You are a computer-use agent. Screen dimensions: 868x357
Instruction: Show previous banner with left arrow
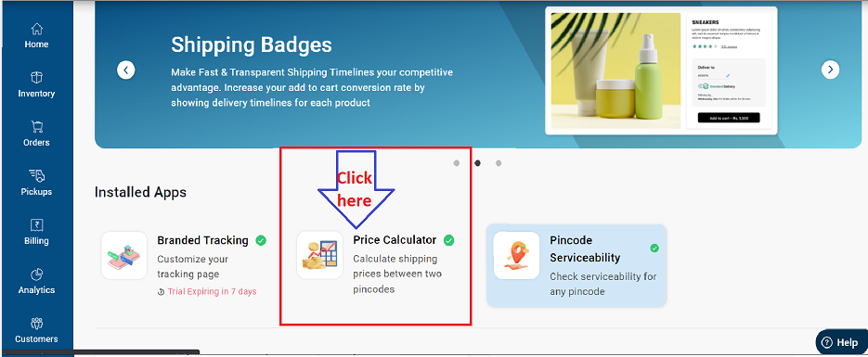pos(126,70)
